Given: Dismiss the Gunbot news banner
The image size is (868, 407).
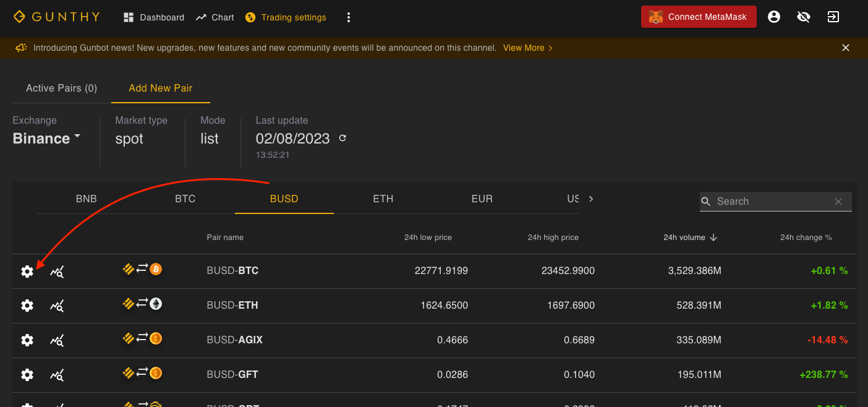Looking at the screenshot, I should (x=846, y=48).
